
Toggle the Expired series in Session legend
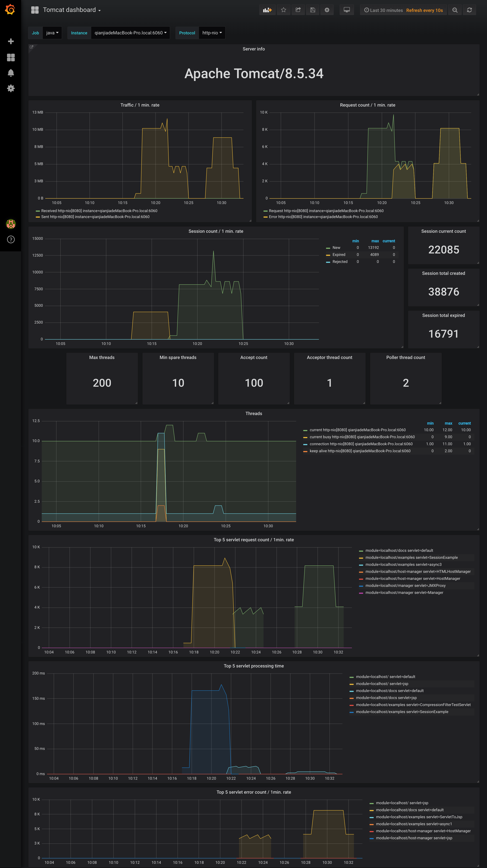[339, 255]
